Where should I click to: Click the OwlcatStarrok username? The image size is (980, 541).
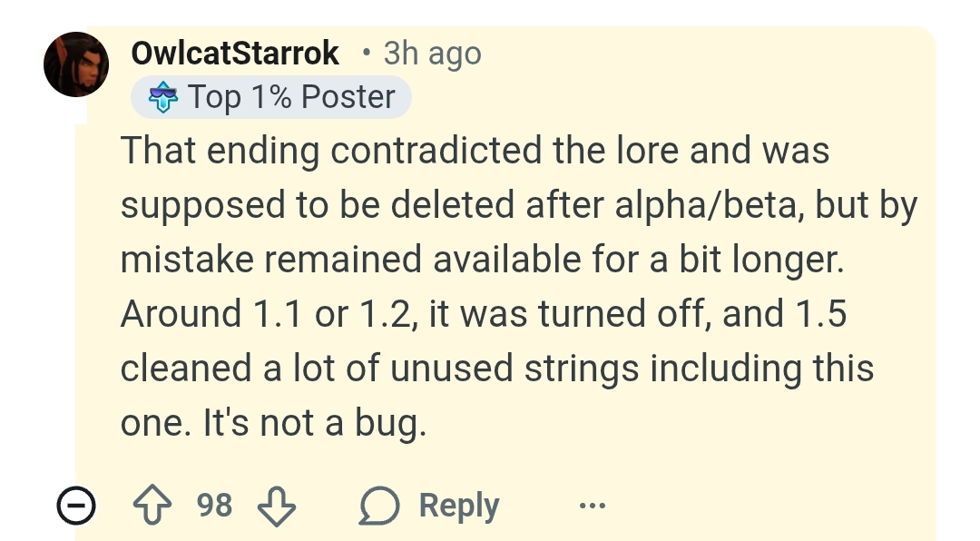click(235, 54)
